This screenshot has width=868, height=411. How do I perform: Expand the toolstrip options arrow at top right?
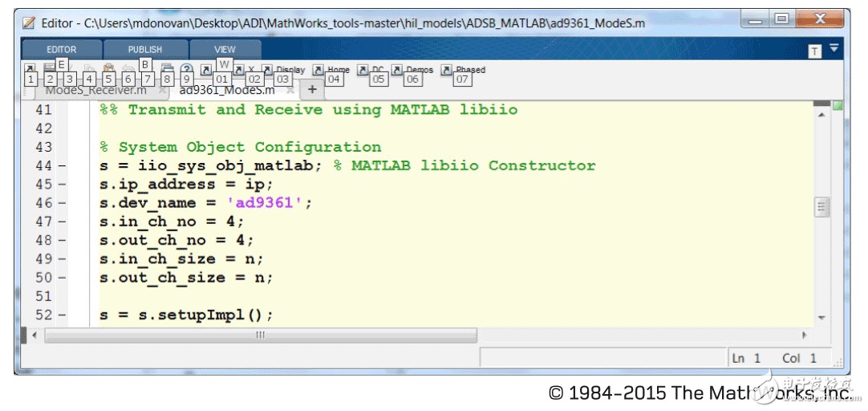(x=834, y=49)
